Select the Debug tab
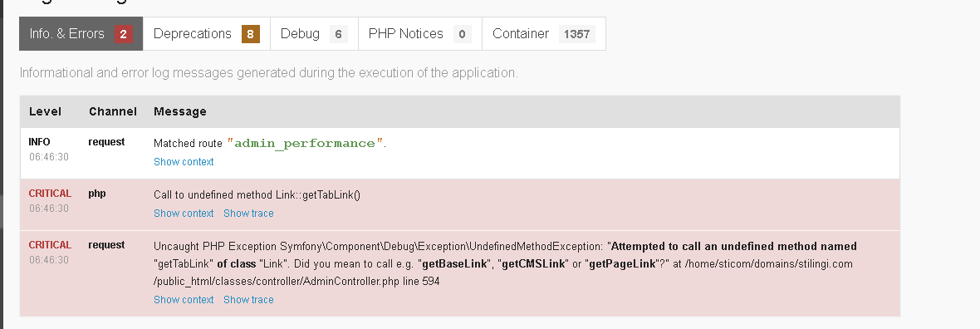Screen dimensions: 980x329 pyautogui.click(x=314, y=34)
